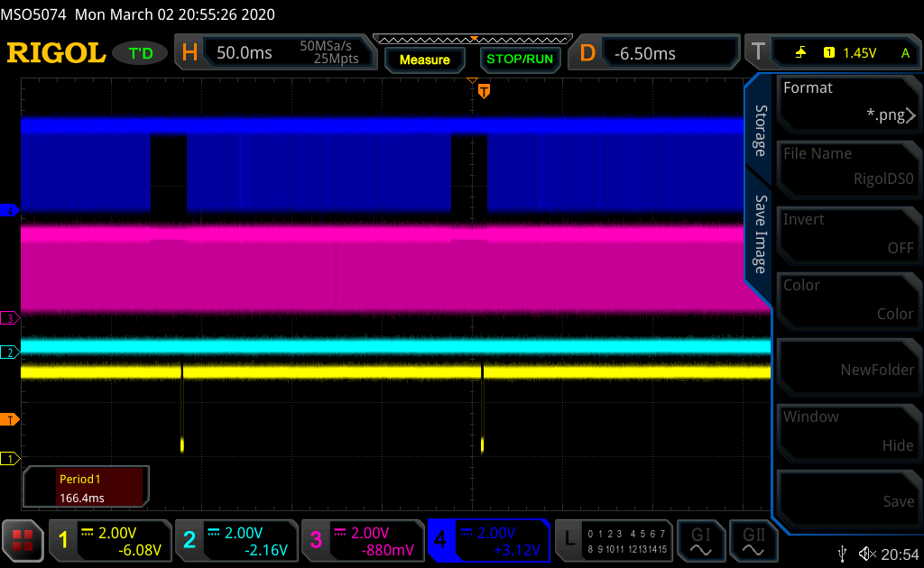Open the Format *.png selector

848,103
